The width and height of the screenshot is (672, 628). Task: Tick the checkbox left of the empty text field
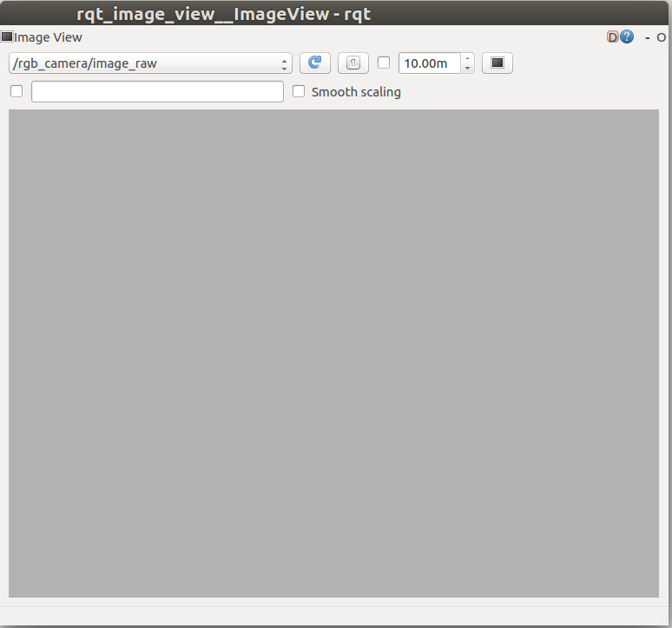tap(16, 91)
